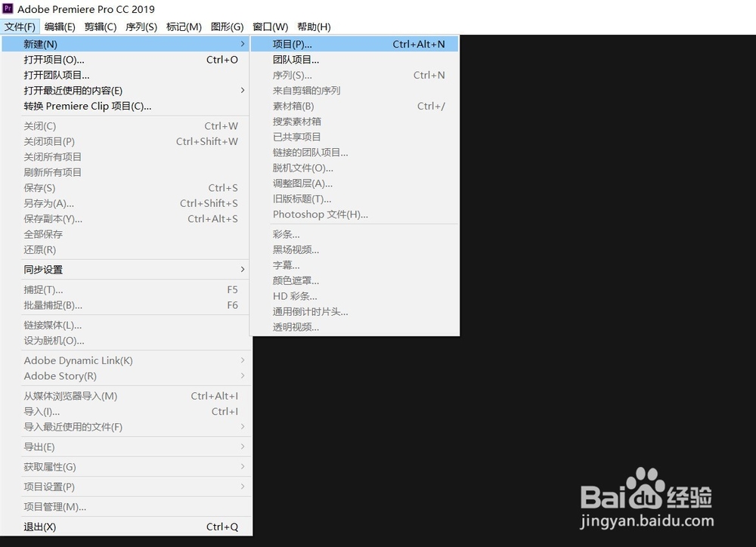Viewport: 756px width, 547px height.
Task: Click 项目管理(M)... entry
Action: tap(125, 507)
